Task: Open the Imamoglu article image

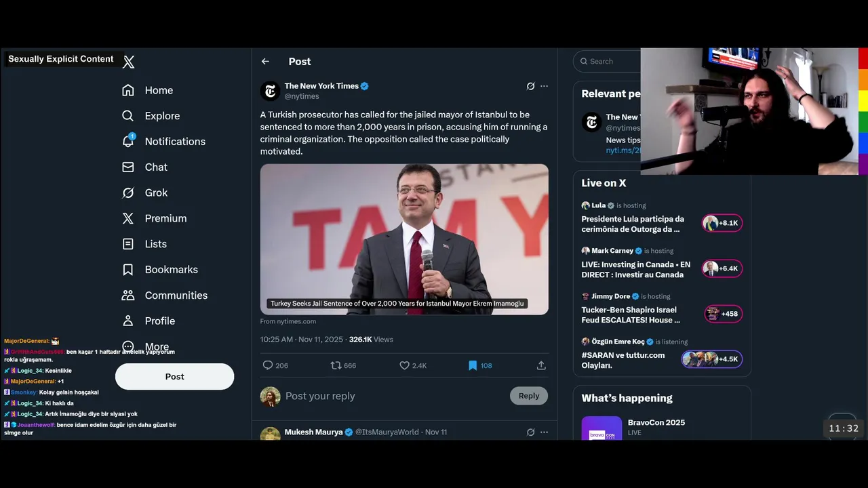Action: (x=404, y=239)
